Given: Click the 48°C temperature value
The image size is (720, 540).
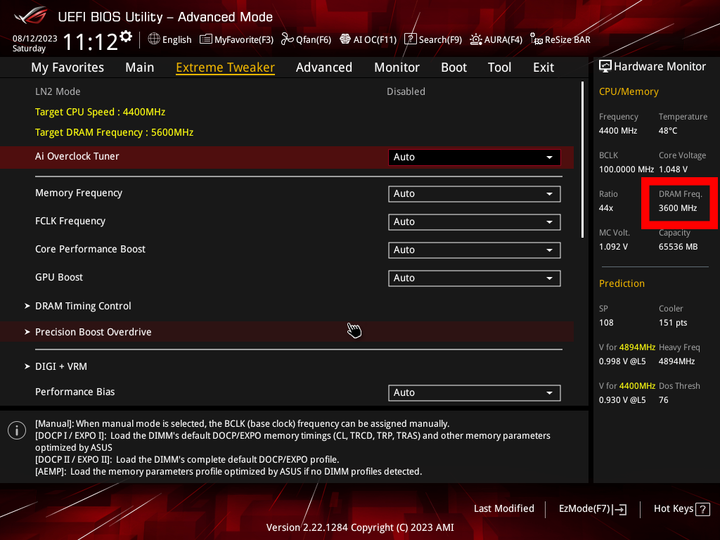Looking at the screenshot, I should [x=668, y=131].
